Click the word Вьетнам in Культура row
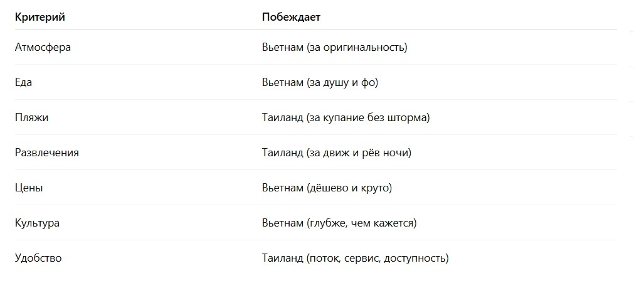This screenshot has width=644, height=305. [x=282, y=223]
